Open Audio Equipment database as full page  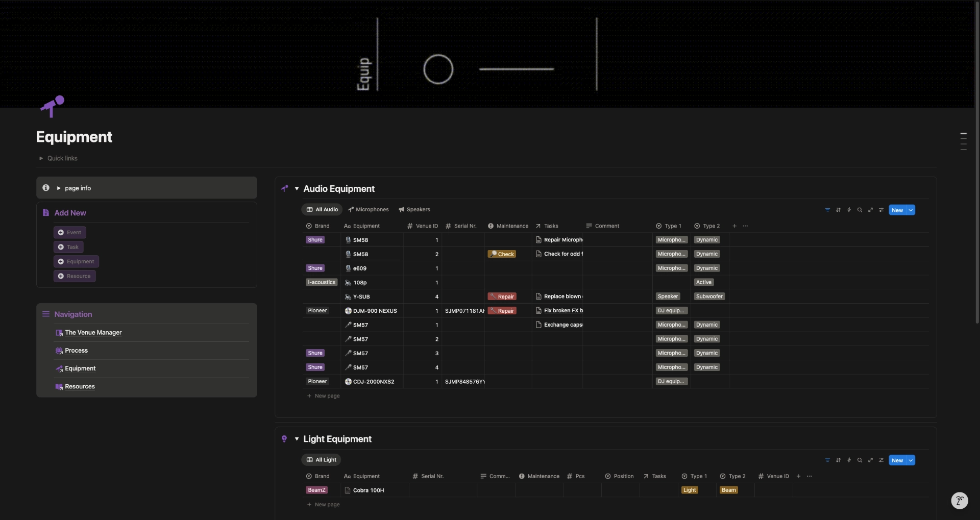pos(870,210)
